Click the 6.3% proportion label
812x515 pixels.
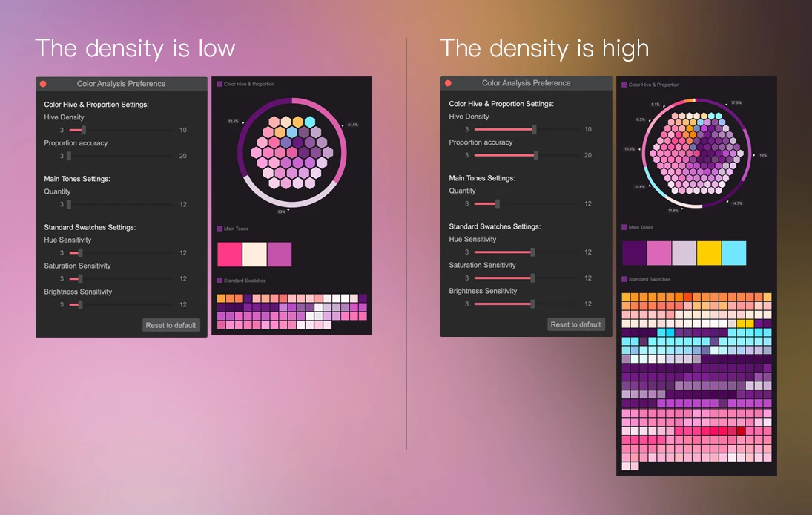pos(641,119)
